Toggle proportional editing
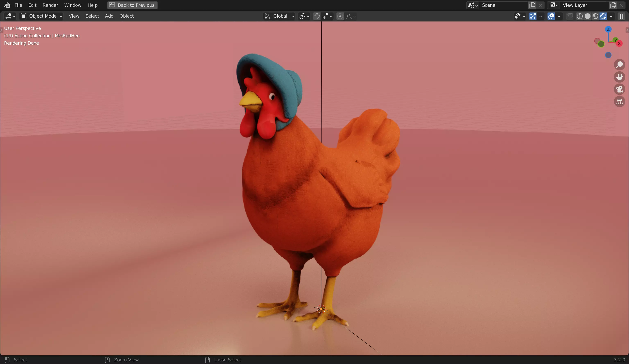 [x=340, y=16]
